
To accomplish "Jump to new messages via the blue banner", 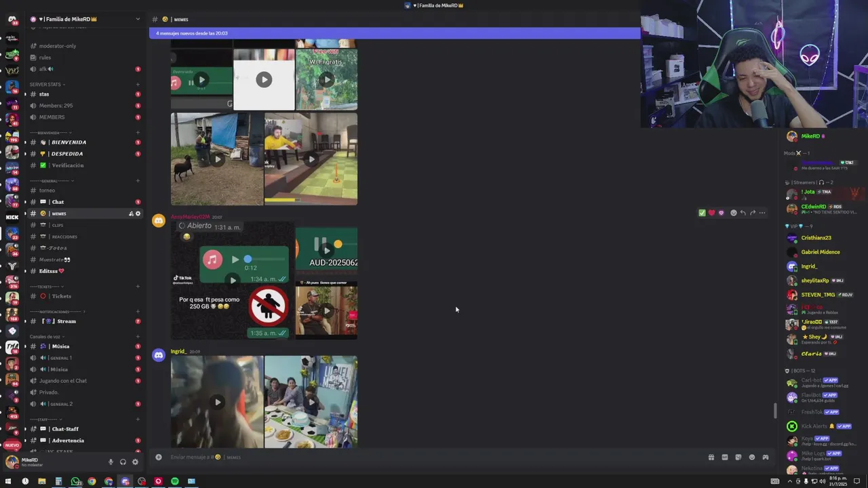I will (395, 33).
